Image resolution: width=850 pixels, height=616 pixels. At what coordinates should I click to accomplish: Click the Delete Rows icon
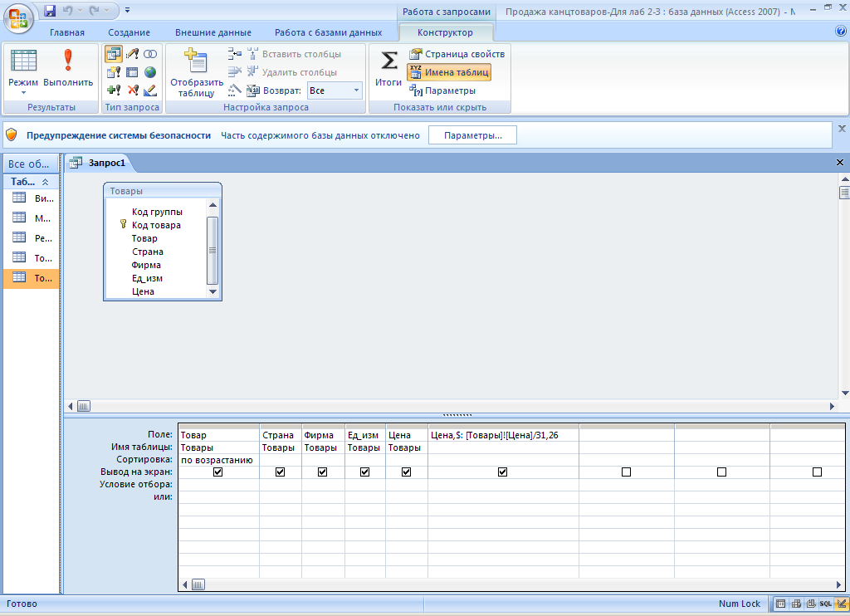pos(235,71)
